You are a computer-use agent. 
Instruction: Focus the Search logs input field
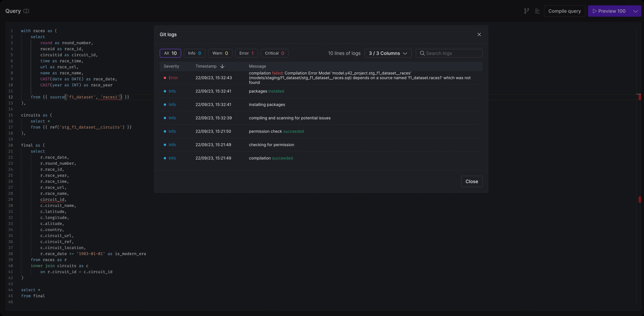click(452, 53)
